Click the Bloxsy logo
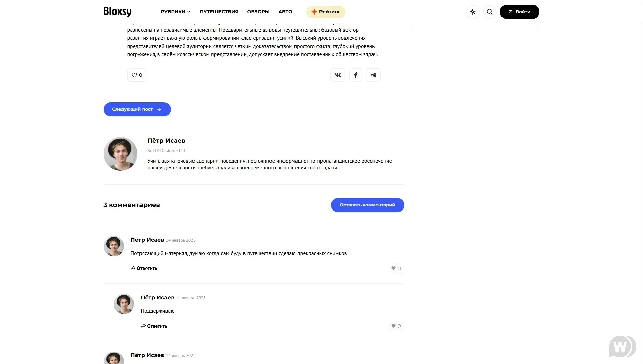The height and width of the screenshot is (364, 643). (117, 12)
